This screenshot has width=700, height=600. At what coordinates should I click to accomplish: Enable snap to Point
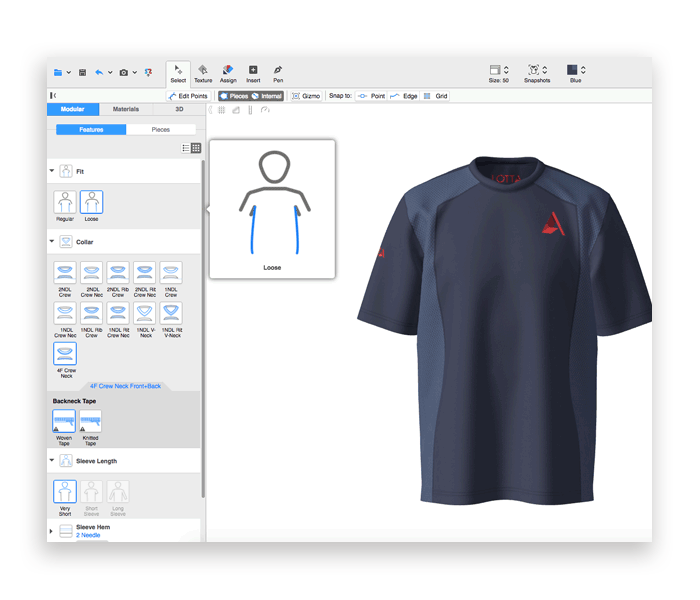[x=371, y=96]
